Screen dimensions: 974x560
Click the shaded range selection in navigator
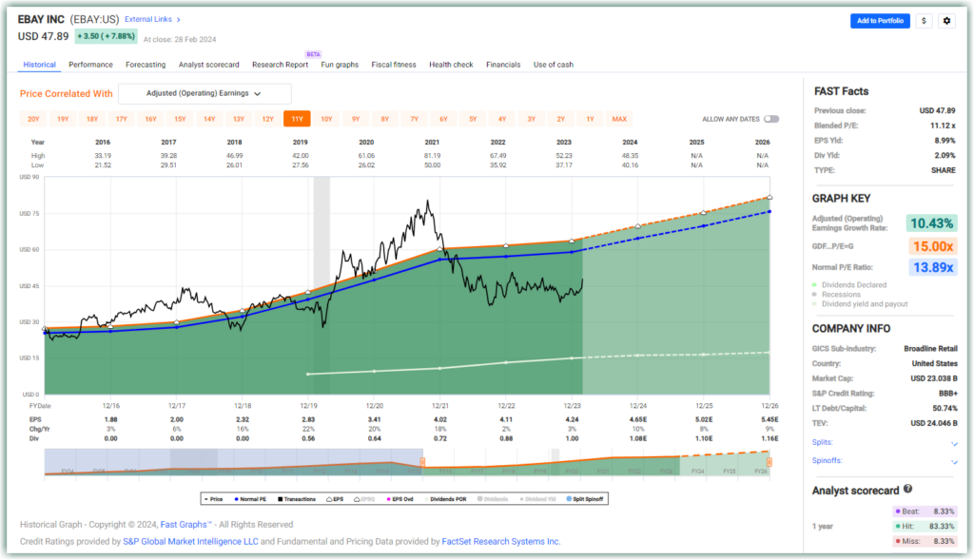(x=234, y=462)
